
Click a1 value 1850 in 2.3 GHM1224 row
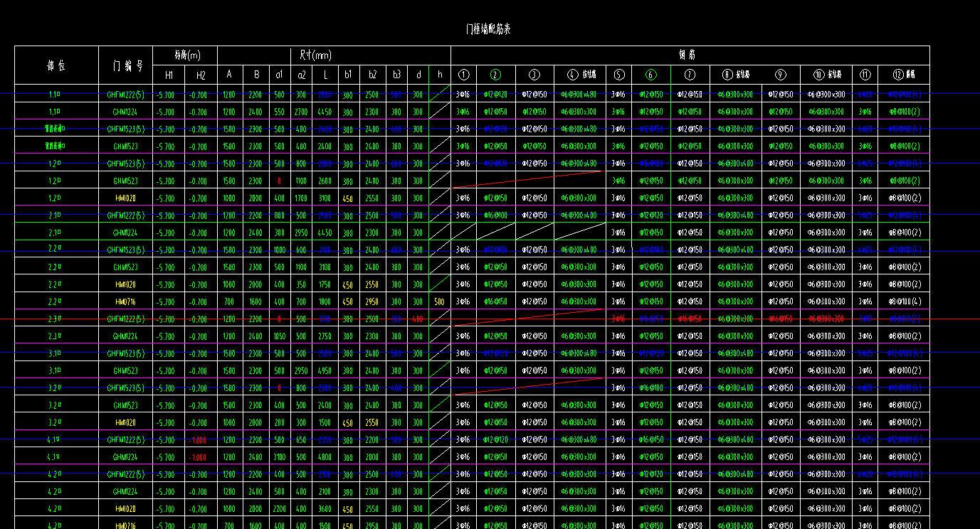(279, 336)
